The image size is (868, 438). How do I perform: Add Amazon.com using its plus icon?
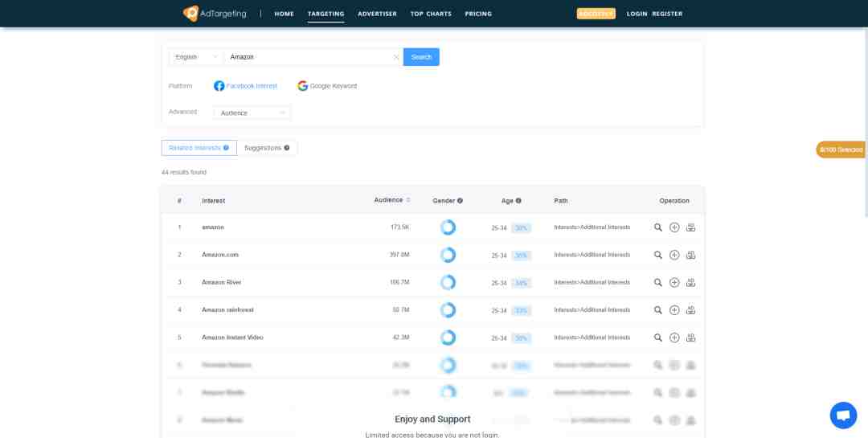pyautogui.click(x=674, y=256)
